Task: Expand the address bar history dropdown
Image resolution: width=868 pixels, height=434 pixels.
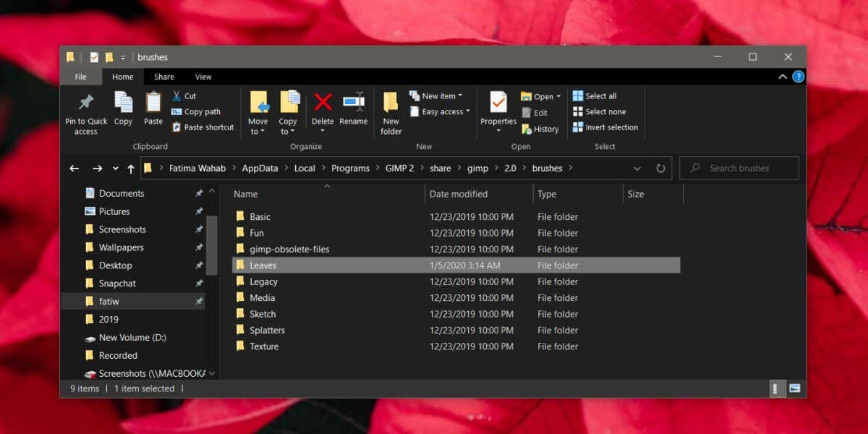Action: point(637,169)
